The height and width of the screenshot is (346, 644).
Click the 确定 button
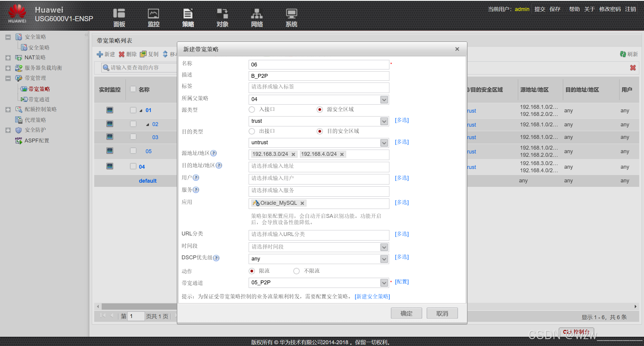tap(406, 313)
